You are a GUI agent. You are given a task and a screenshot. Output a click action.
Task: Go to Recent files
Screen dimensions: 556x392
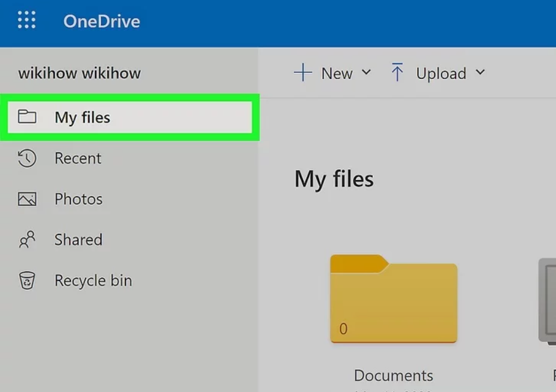(78, 158)
